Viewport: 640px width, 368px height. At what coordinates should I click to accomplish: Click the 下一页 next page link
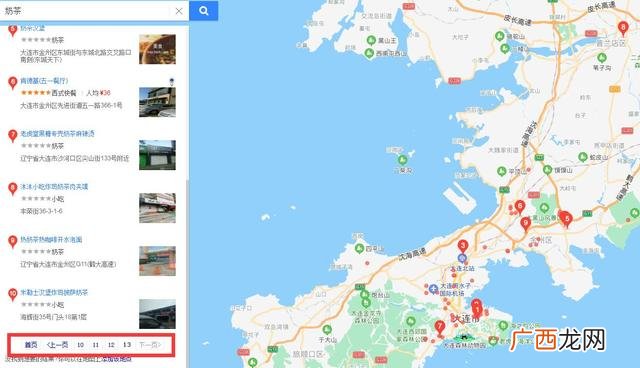[150, 345]
